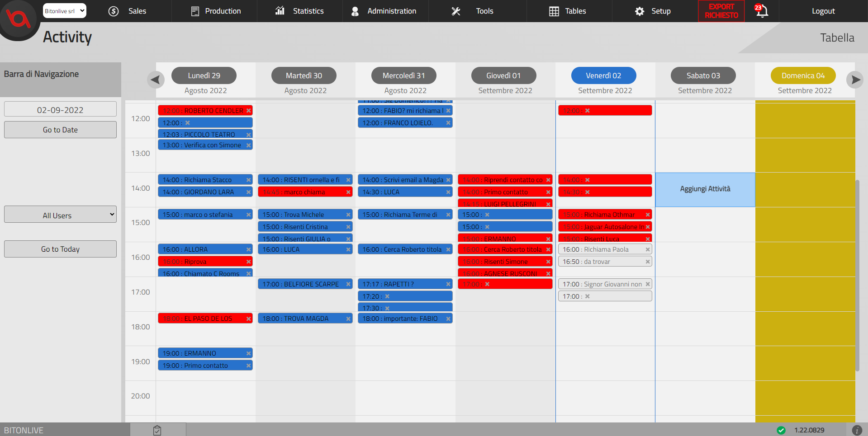Remove the 19:00 ERMANNO activity
The height and width of the screenshot is (436, 868).
pyautogui.click(x=248, y=353)
